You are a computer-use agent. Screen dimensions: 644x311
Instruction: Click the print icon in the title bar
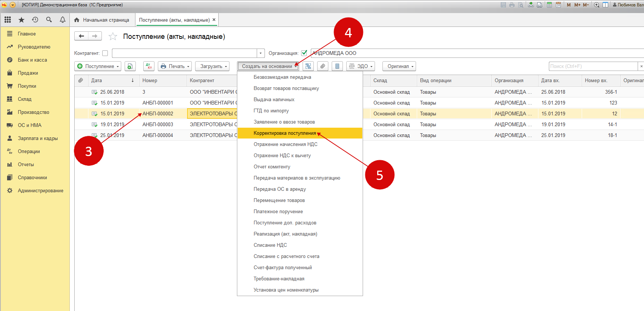[512, 5]
